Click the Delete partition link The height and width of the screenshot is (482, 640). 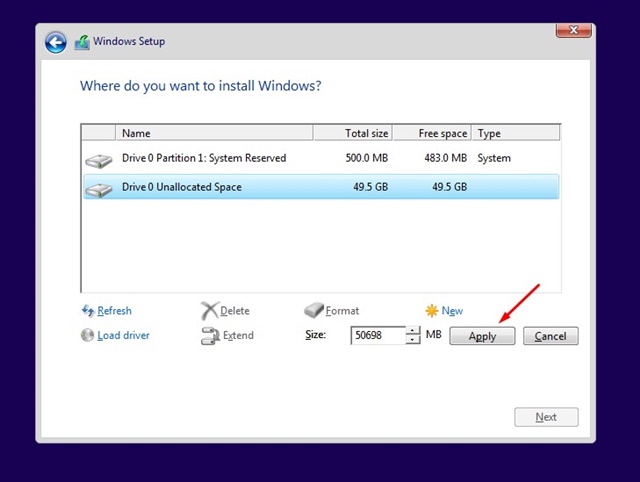coord(235,311)
